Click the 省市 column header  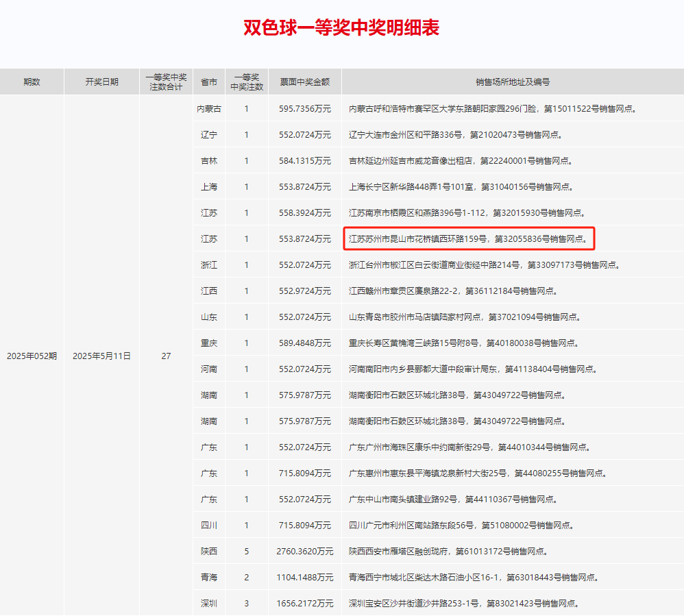[208, 82]
